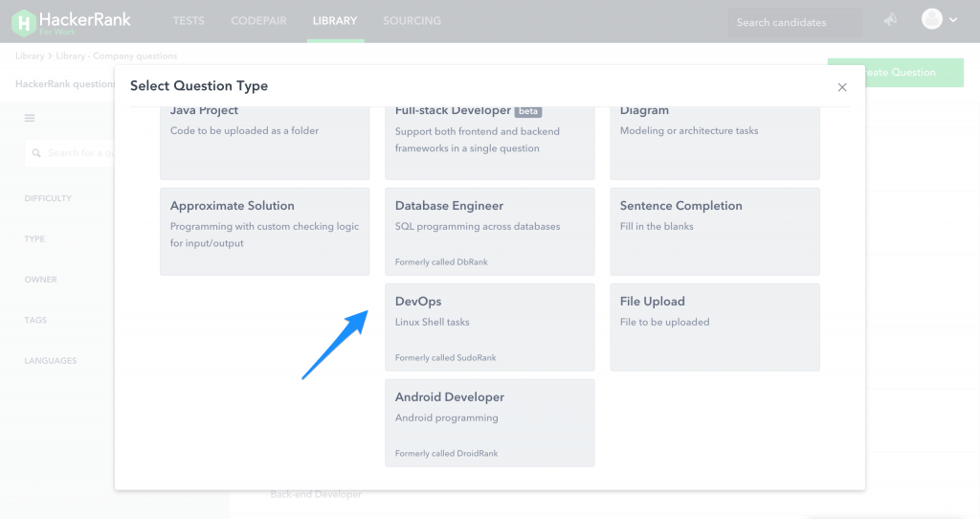Click the Fill in the blanks description

[x=657, y=226]
